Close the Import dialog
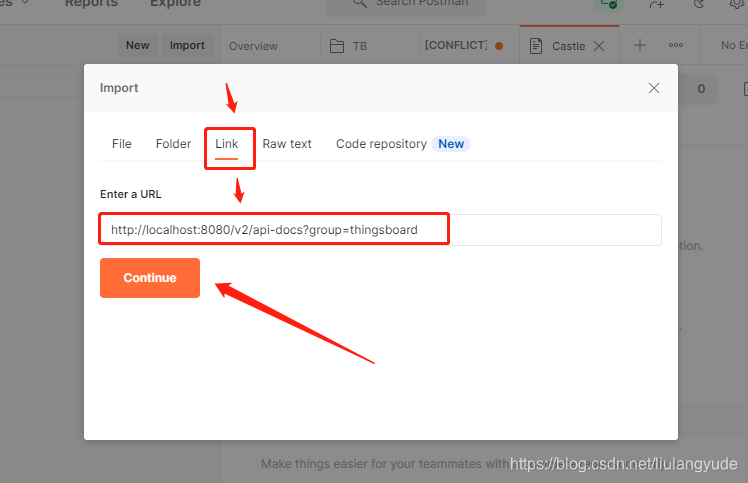The height and width of the screenshot is (483, 748). [654, 88]
